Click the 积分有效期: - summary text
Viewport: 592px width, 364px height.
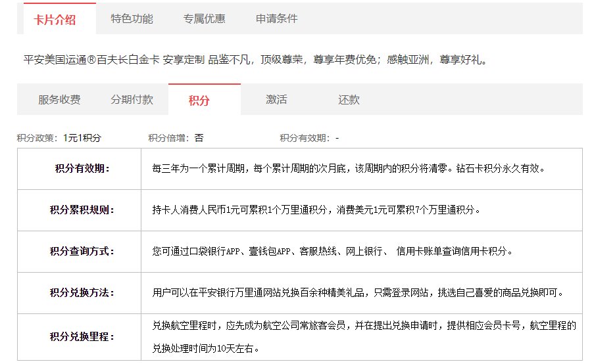[309, 138]
